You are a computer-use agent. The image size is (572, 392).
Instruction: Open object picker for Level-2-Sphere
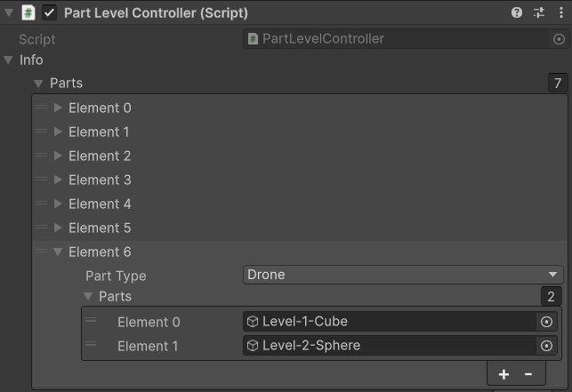[547, 346]
